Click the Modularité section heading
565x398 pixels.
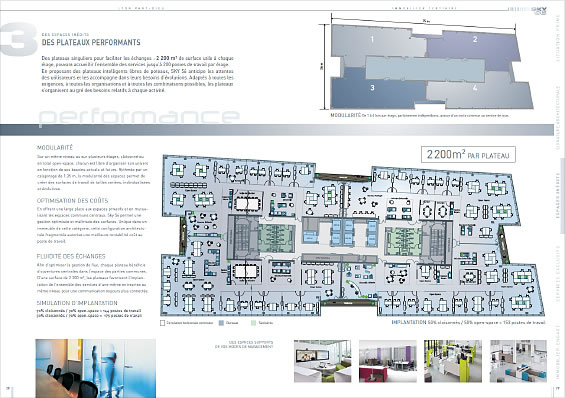pyautogui.click(x=55, y=148)
